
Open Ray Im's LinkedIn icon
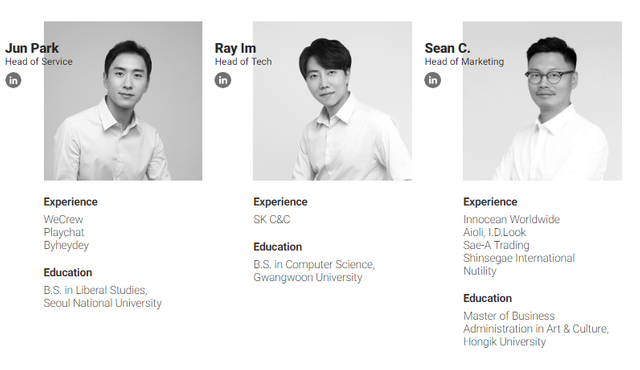click(223, 80)
